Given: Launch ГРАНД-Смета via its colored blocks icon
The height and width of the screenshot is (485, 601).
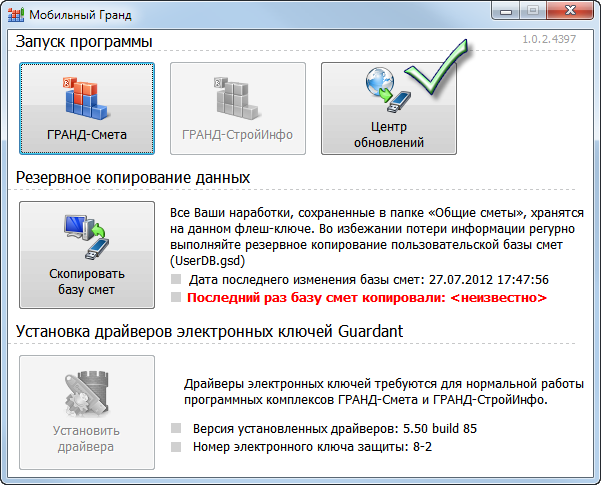Looking at the screenshot, I should point(86,98).
